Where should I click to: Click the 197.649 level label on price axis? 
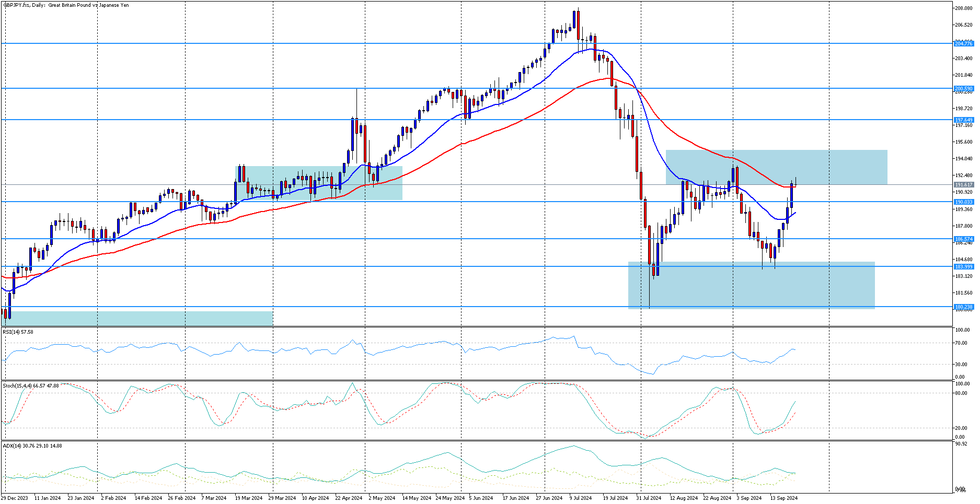coord(963,120)
